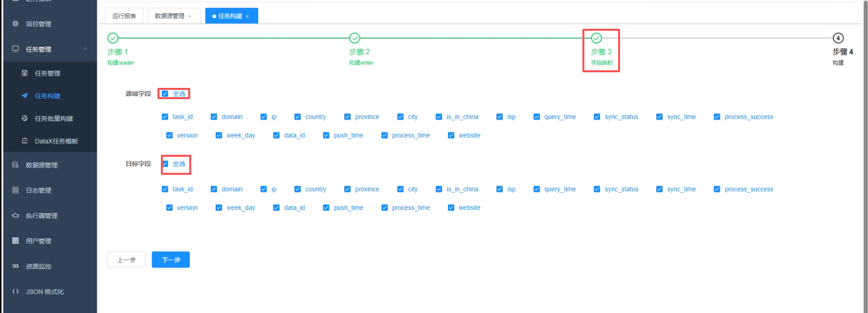The image size is (868, 313).
Task: Click the 下一步 button
Action: pyautogui.click(x=171, y=260)
